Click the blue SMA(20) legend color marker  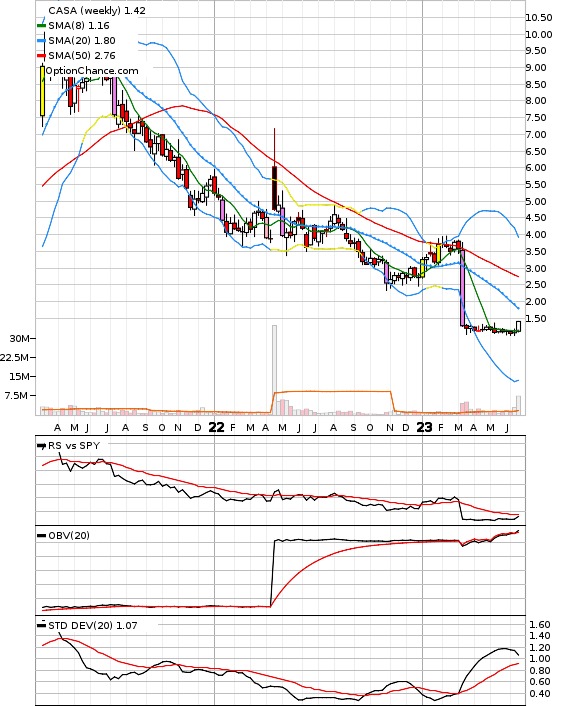(41, 41)
